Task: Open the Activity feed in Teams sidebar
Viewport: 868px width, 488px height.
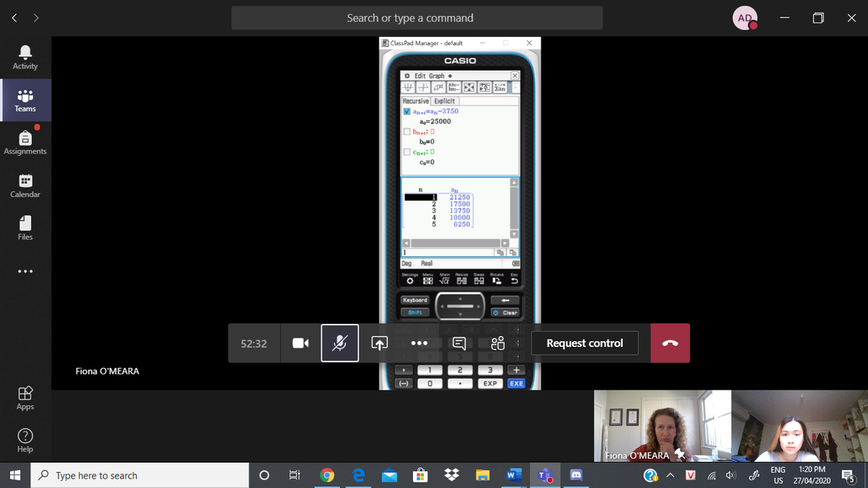Action: pyautogui.click(x=25, y=57)
